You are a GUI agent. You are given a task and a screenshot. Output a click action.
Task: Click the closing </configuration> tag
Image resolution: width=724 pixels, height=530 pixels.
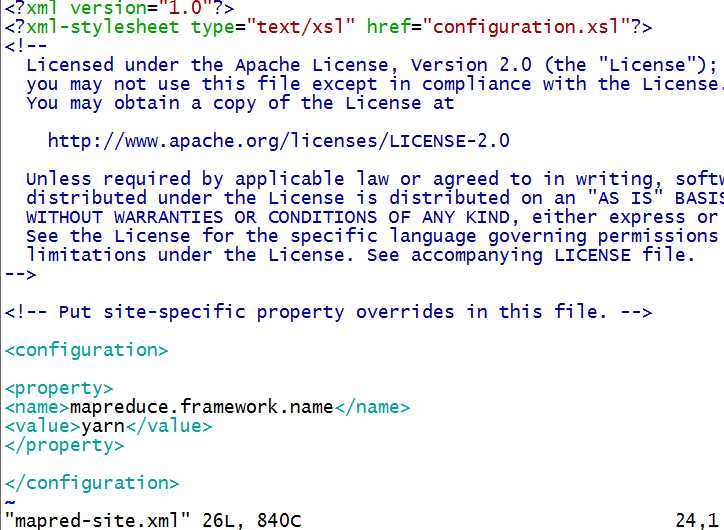(x=92, y=483)
